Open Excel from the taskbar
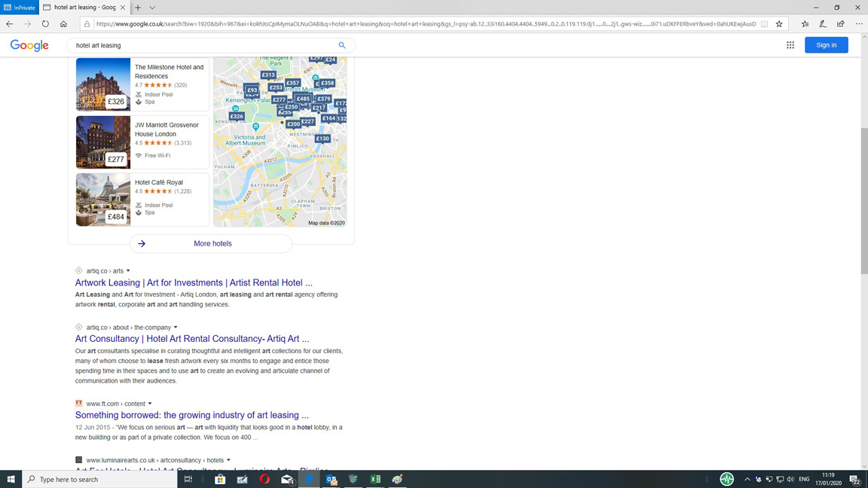The width and height of the screenshot is (868, 488). click(x=375, y=479)
